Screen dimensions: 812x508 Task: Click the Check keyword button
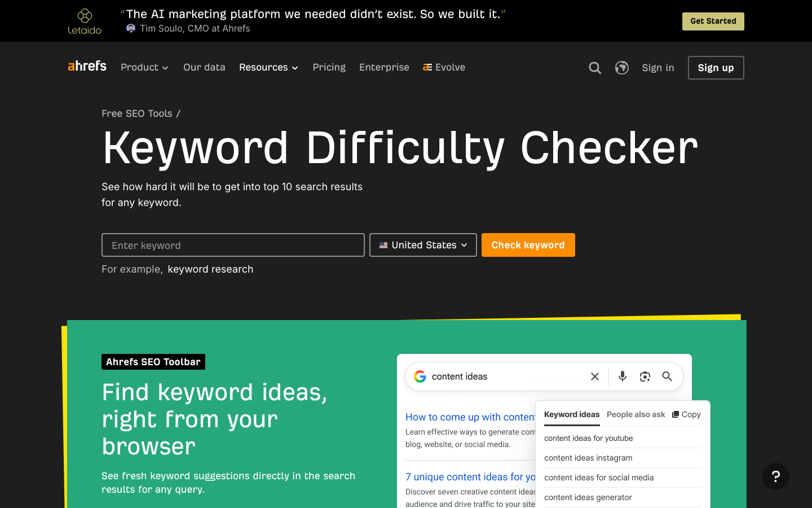[528, 245]
